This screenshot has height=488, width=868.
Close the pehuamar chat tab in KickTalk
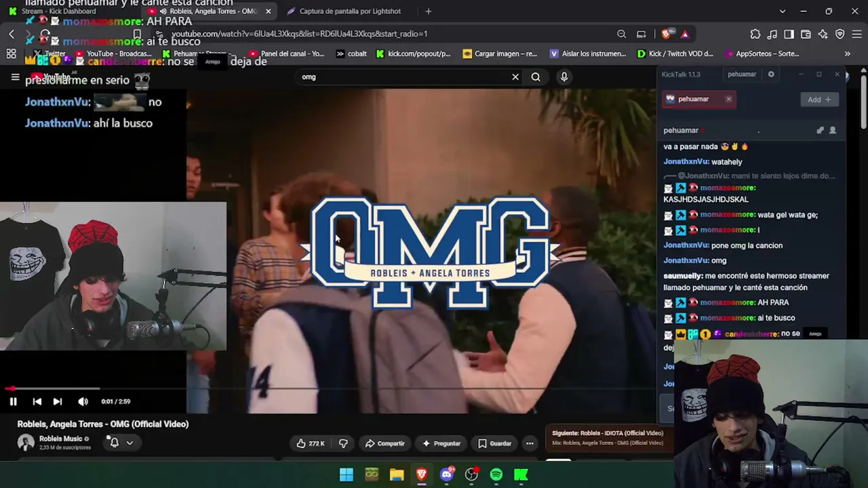(x=728, y=99)
